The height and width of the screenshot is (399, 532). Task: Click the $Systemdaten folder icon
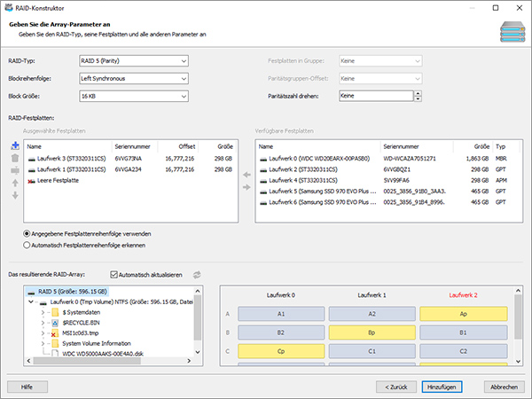55,312
